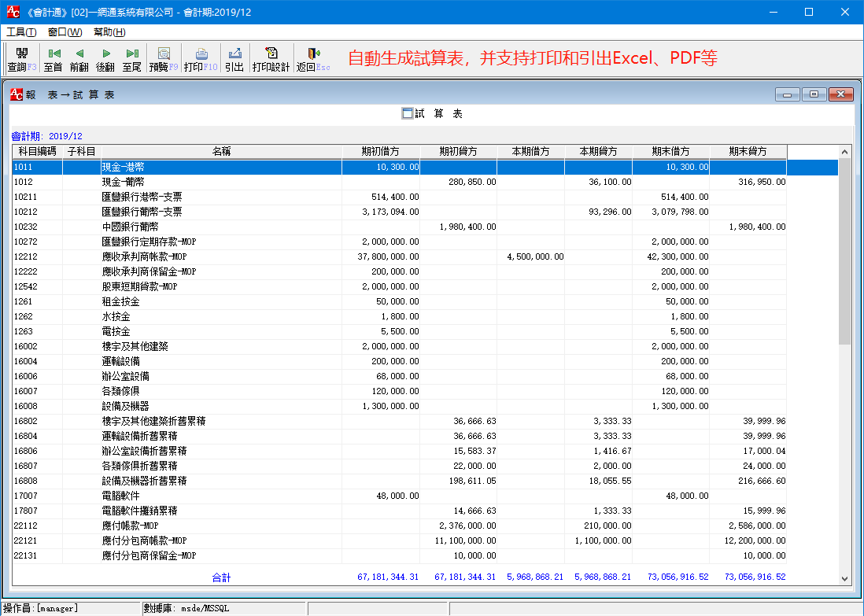Click scrollbar up arrow in report table
The width and height of the screenshot is (864, 616).
tap(845, 152)
